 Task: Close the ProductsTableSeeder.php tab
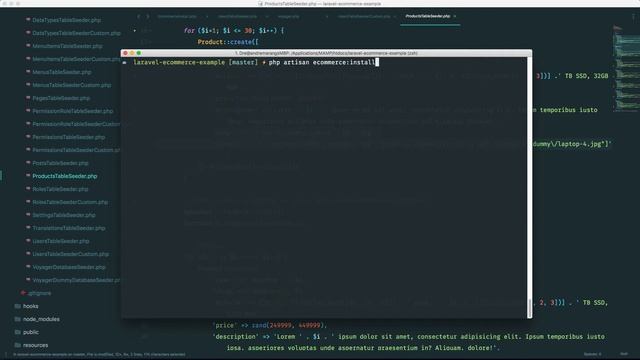455,16
